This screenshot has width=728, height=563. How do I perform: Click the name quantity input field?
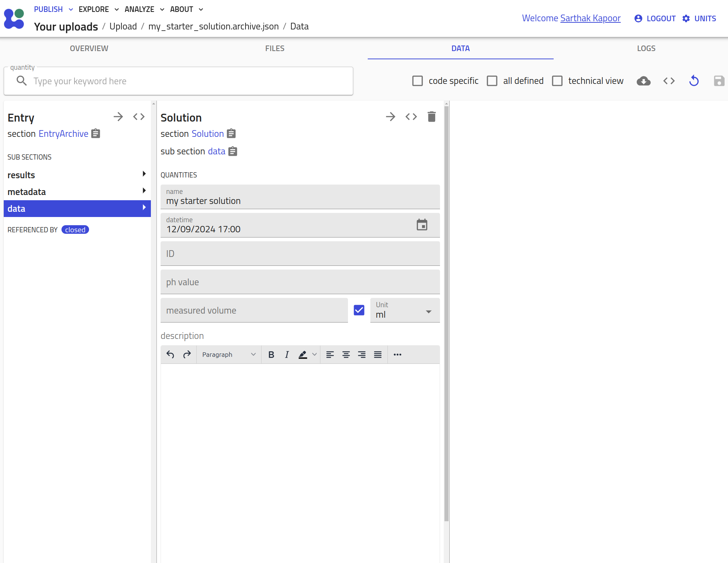coord(300,201)
